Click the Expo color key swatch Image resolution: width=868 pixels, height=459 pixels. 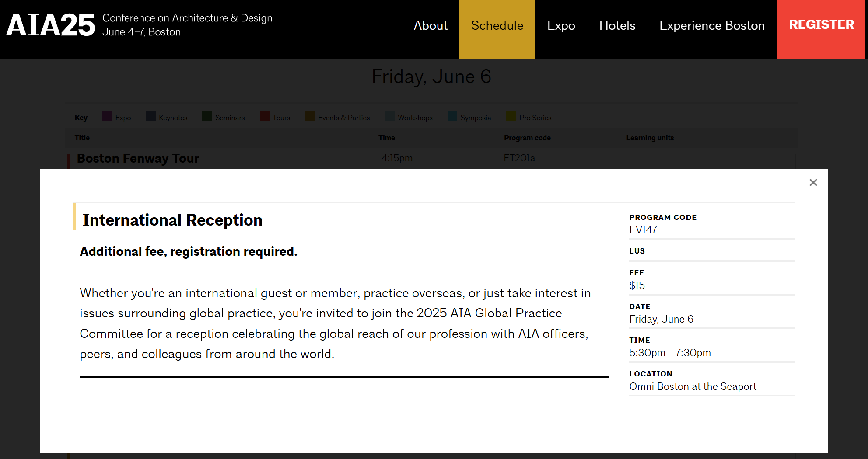tap(107, 116)
